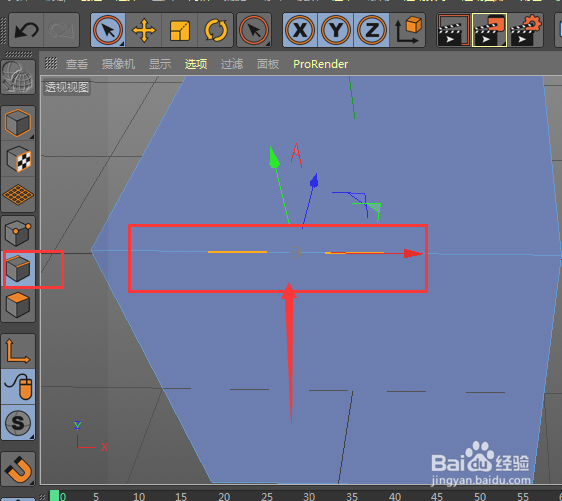Click the Make Editable globe icon
Viewport: 562px width, 501px height.
18,77
